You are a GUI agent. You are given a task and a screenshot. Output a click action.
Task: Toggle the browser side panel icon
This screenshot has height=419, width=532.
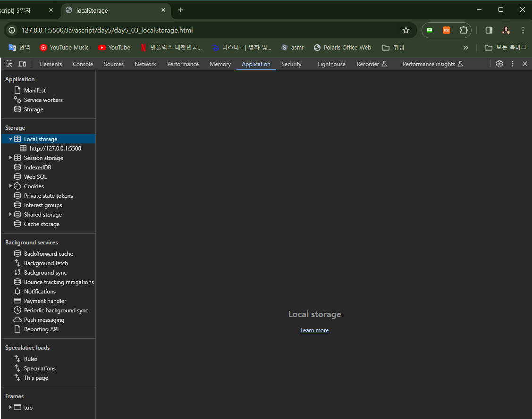pyautogui.click(x=489, y=30)
